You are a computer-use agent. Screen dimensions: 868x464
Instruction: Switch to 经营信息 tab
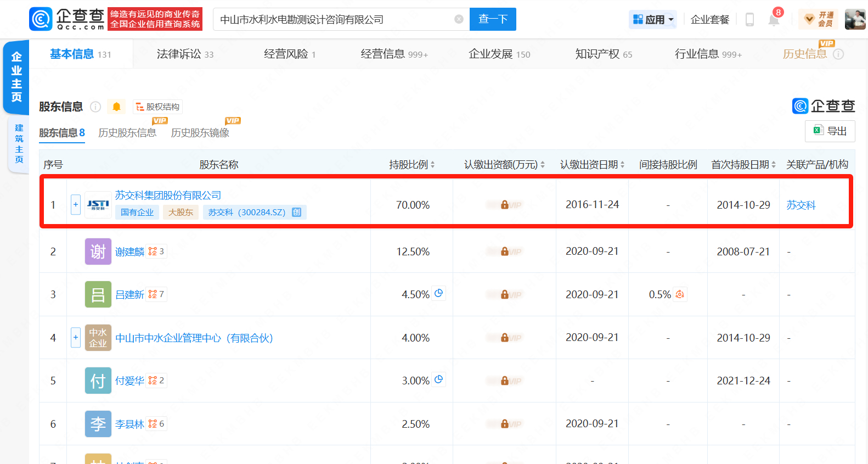point(394,54)
